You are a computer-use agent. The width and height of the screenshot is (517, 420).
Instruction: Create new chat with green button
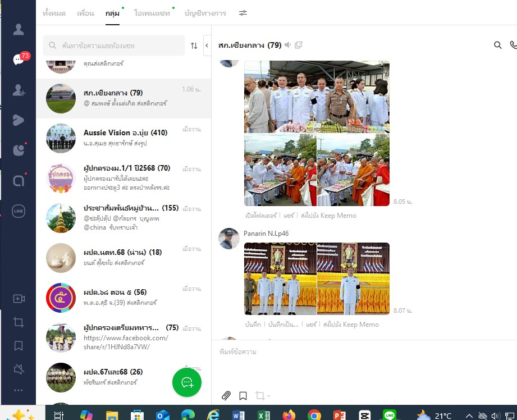186,382
